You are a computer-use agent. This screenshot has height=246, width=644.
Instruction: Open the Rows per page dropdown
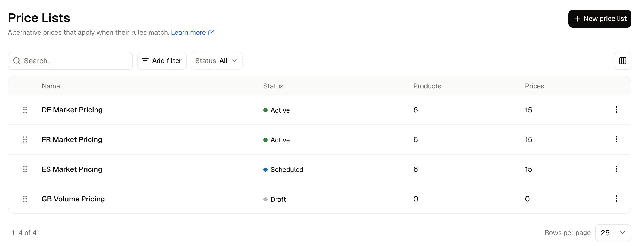[x=613, y=233]
